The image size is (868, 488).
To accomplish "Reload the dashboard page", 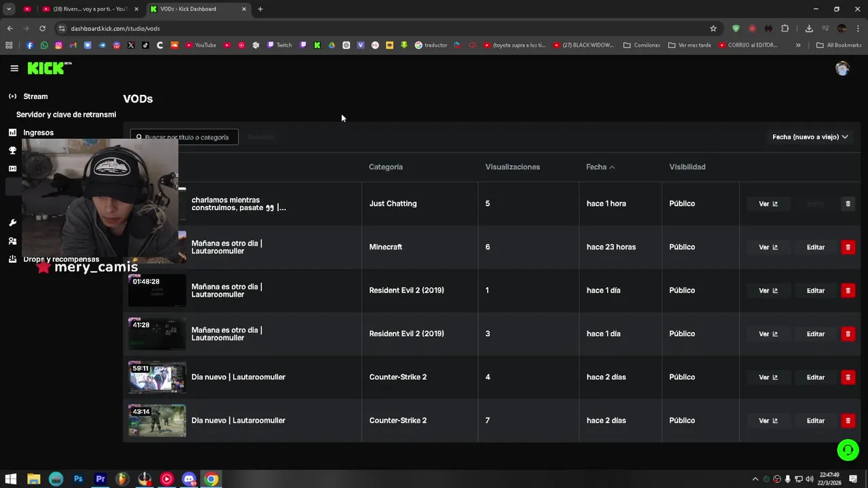I will [42, 28].
